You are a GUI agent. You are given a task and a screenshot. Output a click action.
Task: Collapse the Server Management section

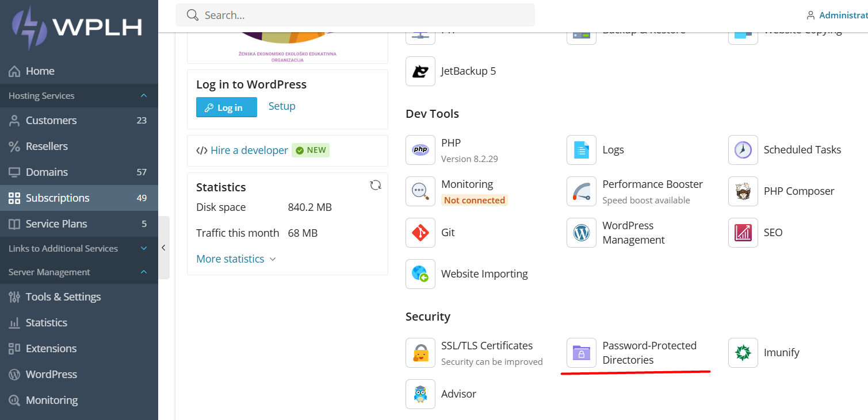coord(79,272)
